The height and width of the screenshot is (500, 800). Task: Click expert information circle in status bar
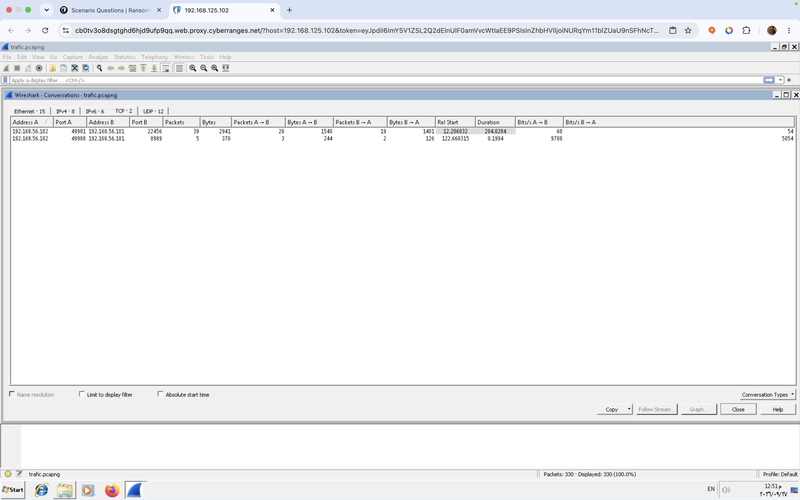click(x=8, y=474)
